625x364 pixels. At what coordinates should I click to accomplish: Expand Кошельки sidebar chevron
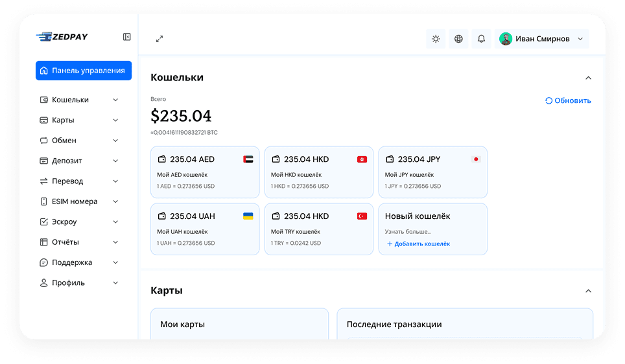[115, 100]
